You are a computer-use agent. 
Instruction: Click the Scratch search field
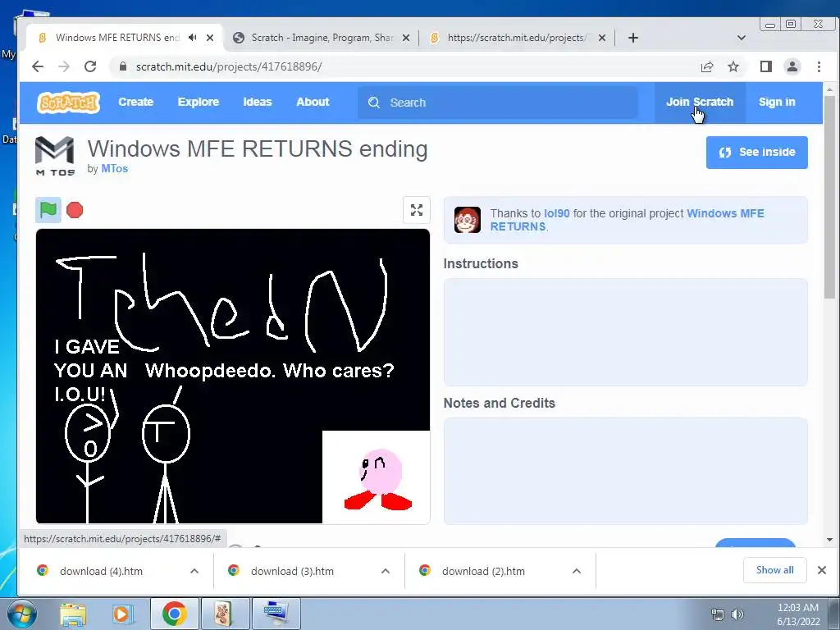(x=498, y=103)
